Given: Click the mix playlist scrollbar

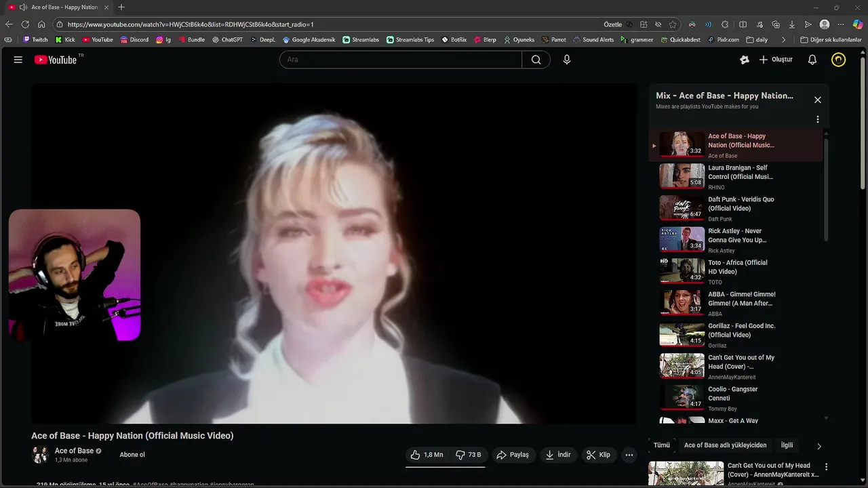Looking at the screenshot, I should coord(826,190).
